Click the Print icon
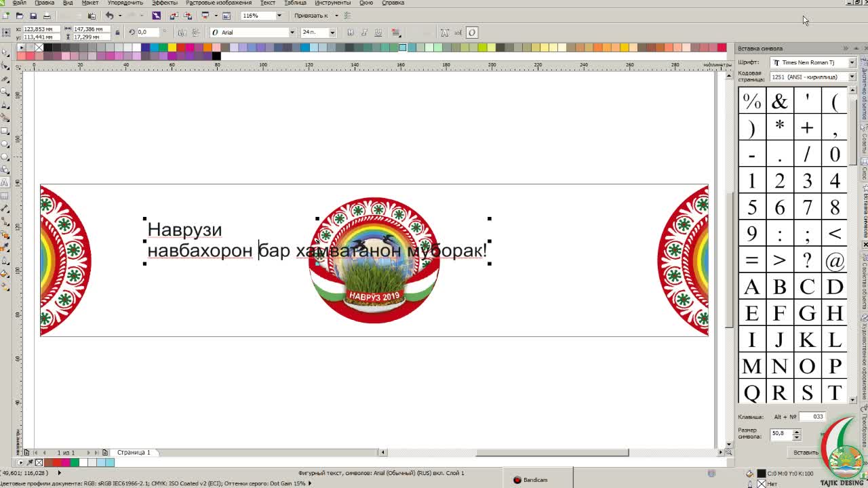The width and height of the screenshot is (868, 488). pos(46,16)
